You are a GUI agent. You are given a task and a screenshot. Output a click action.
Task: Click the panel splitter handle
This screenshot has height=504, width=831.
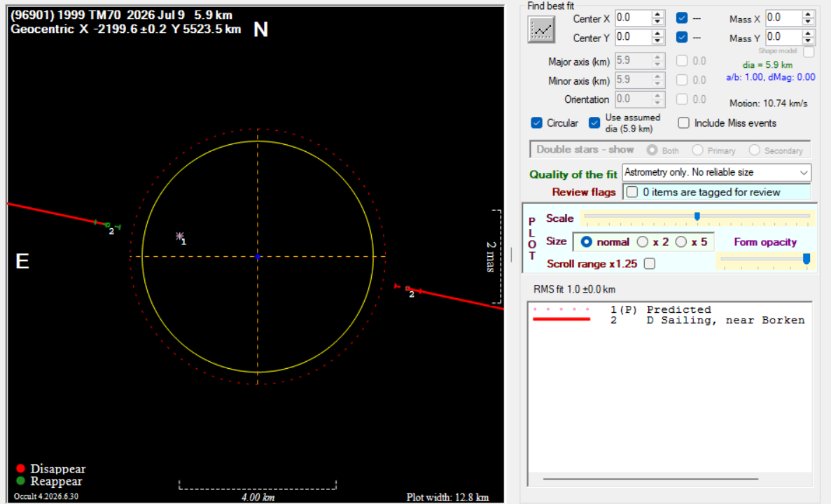[x=512, y=254]
